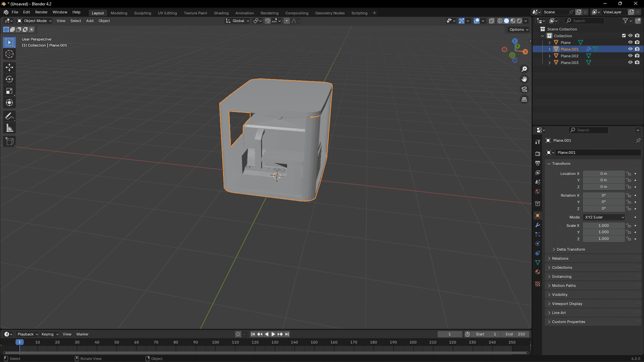Viewport: 644px width, 362px height.
Task: Select Plane.003 in the outliner
Action: click(570, 62)
